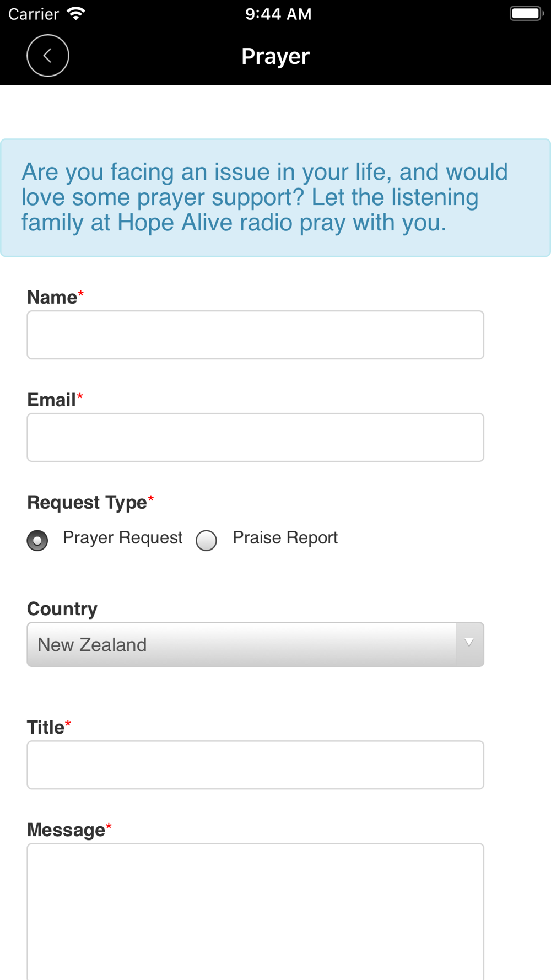Click the "Prayer Request" option label
551x980 pixels.
click(122, 538)
